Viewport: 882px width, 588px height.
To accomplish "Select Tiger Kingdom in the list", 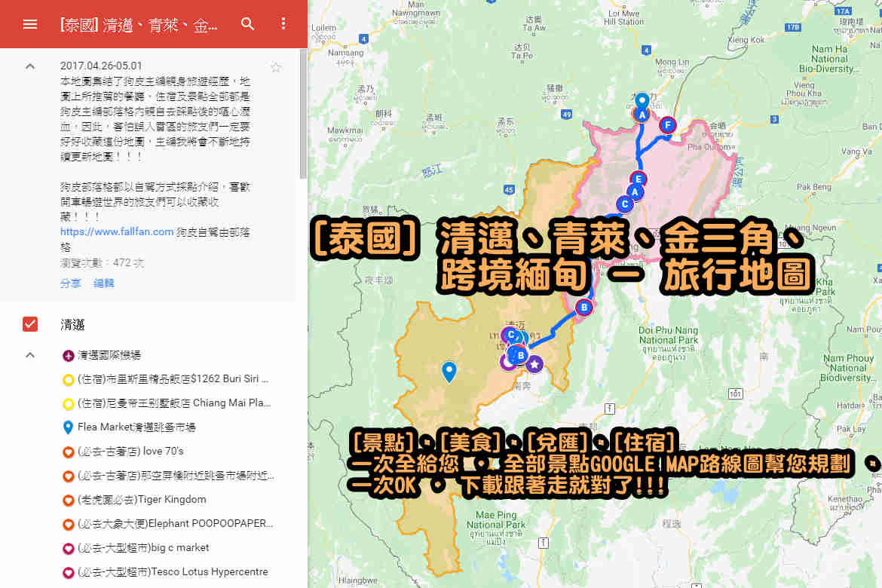I will click(141, 500).
